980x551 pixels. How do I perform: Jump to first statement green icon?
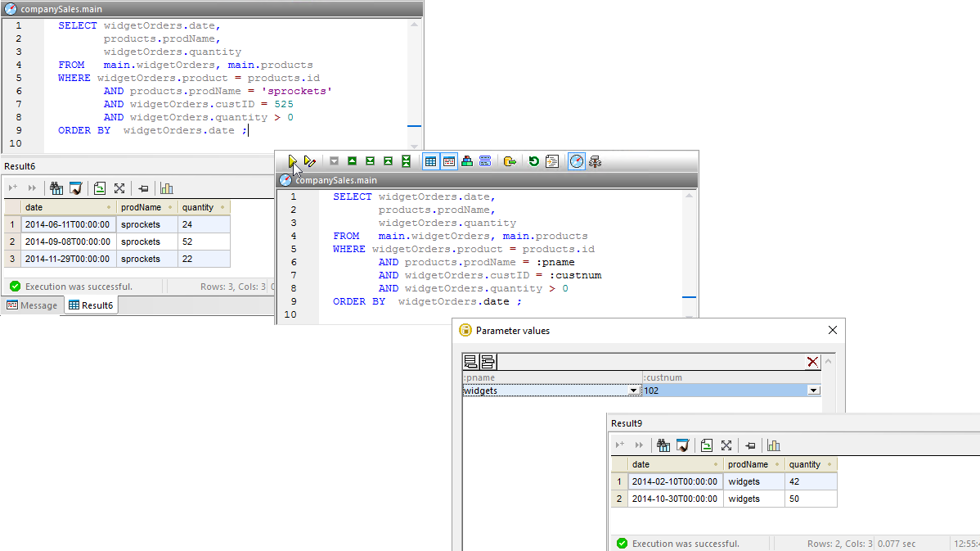pyautogui.click(x=388, y=161)
